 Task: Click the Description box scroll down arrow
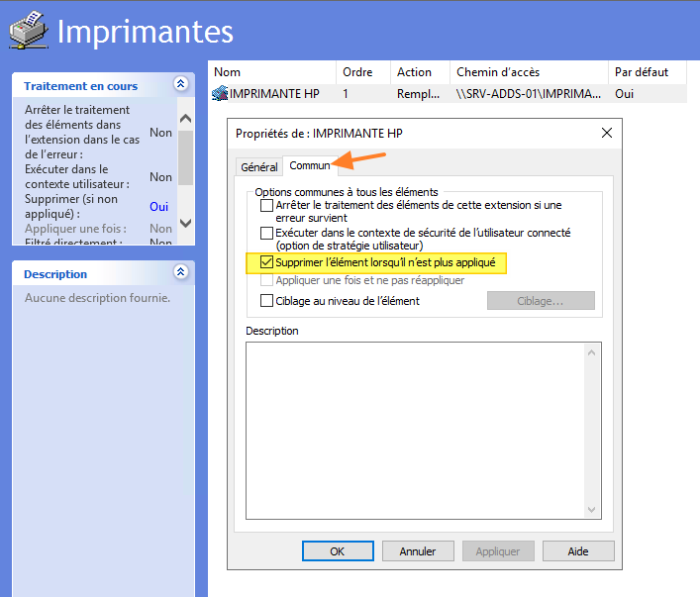(x=591, y=510)
